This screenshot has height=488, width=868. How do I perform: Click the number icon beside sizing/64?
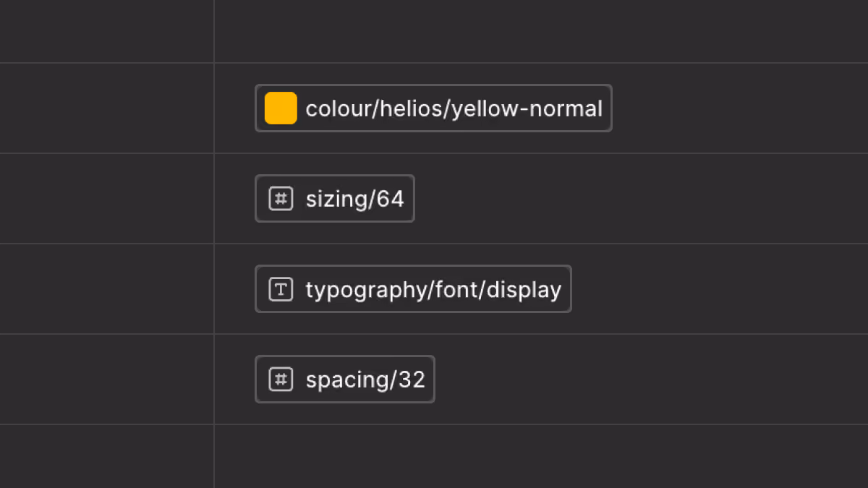point(281,199)
